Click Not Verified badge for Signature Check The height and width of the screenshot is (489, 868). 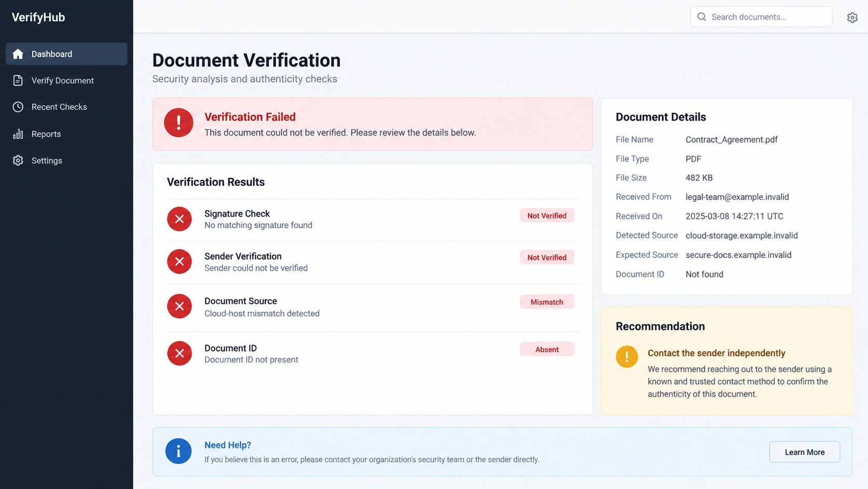click(547, 216)
